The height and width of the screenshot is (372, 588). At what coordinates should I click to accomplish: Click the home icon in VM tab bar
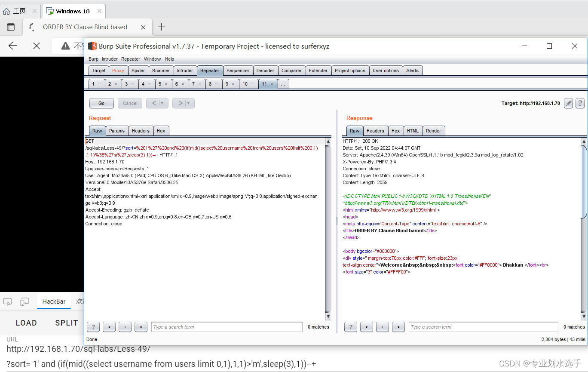pos(6,11)
